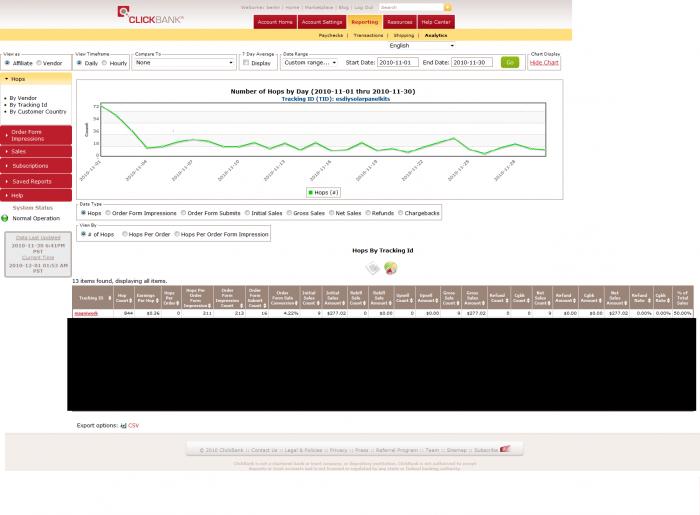
Task: Click the CSV export file icon
Action: click(x=123, y=426)
